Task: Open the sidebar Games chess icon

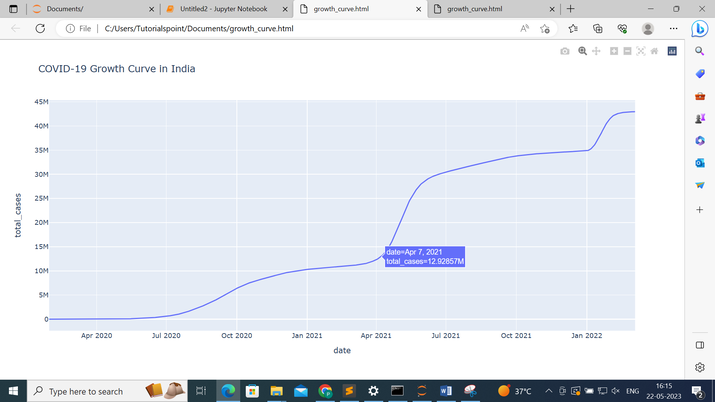Action: pos(700,118)
